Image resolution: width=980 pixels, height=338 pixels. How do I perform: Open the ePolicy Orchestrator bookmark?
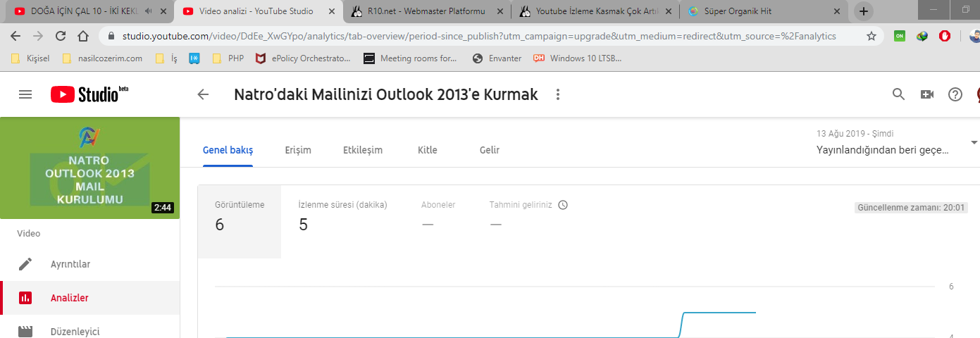point(303,58)
